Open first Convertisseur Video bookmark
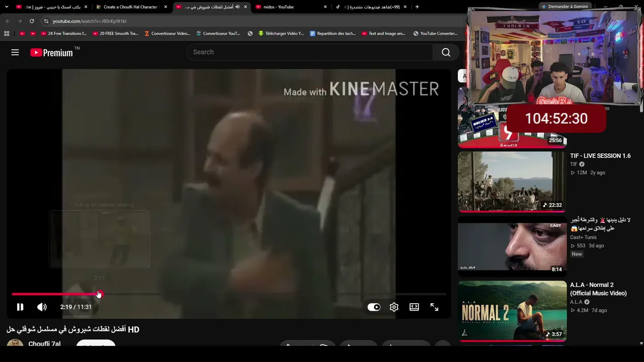 coord(167,34)
